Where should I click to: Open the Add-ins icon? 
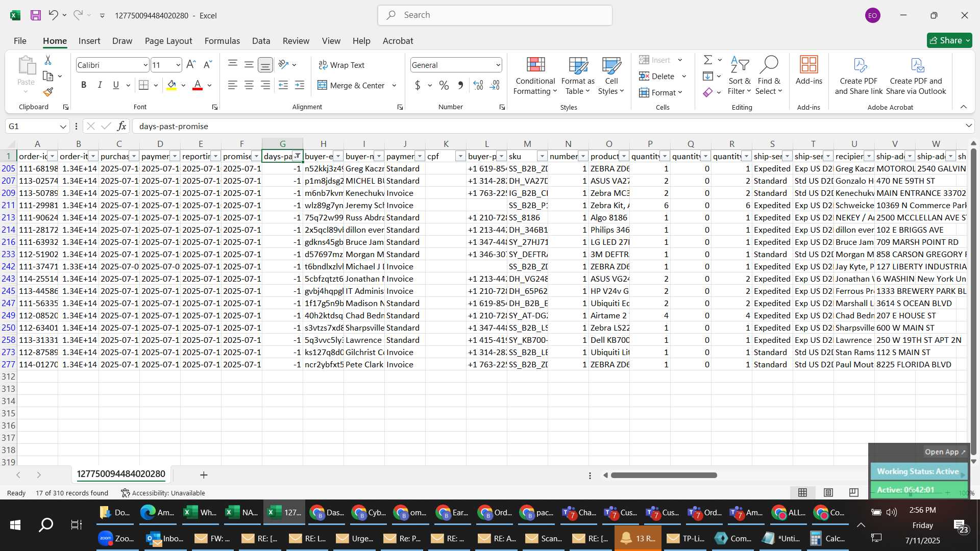click(809, 70)
